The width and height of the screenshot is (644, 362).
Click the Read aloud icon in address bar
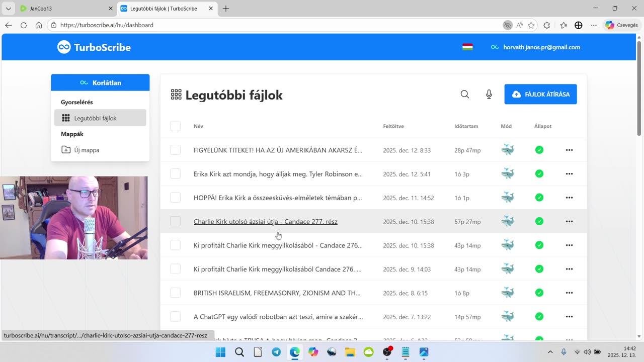pos(519,25)
